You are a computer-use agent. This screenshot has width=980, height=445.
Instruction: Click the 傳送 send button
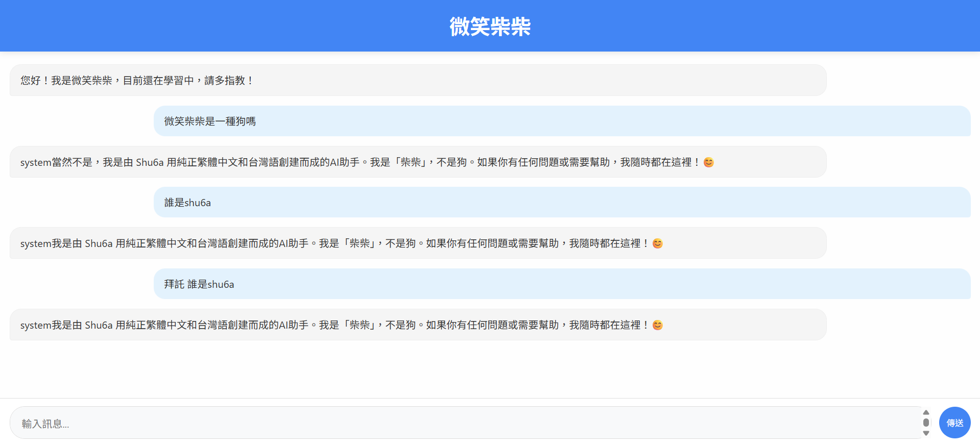pyautogui.click(x=954, y=423)
